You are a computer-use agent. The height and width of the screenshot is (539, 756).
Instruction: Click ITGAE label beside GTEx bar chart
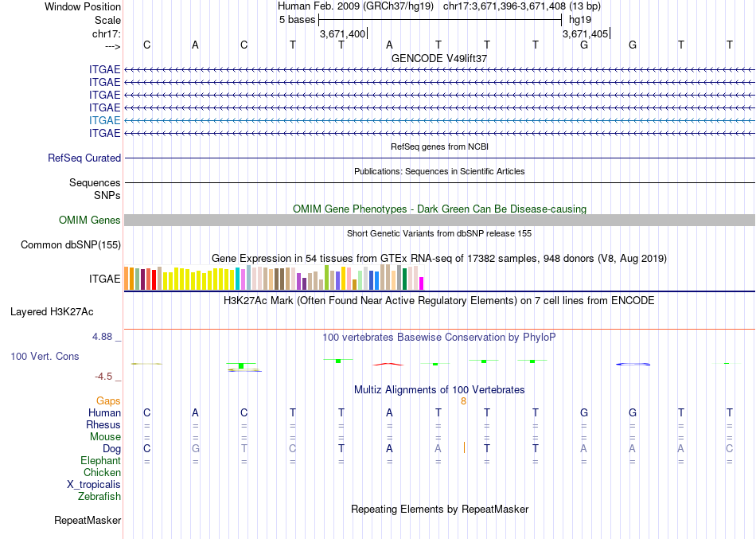(104, 279)
